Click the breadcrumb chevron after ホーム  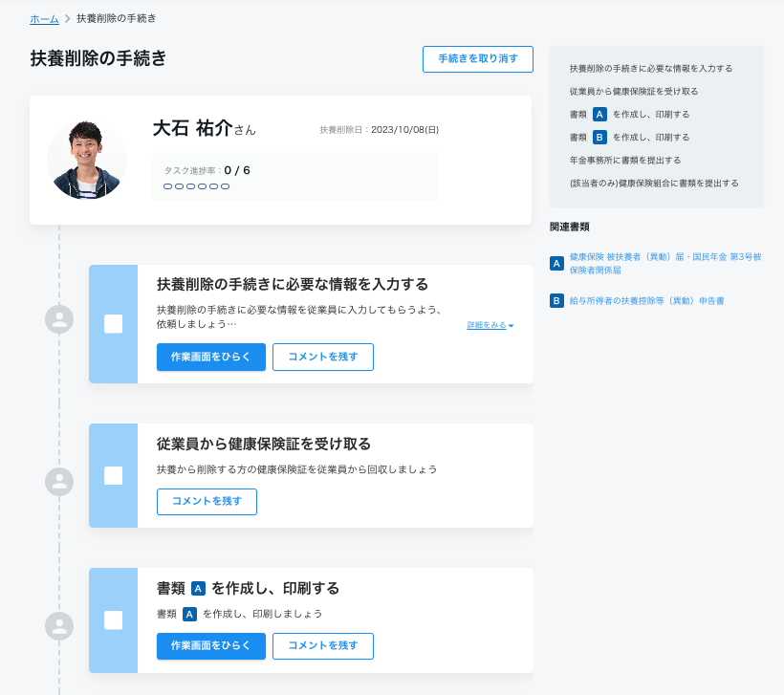(x=68, y=18)
